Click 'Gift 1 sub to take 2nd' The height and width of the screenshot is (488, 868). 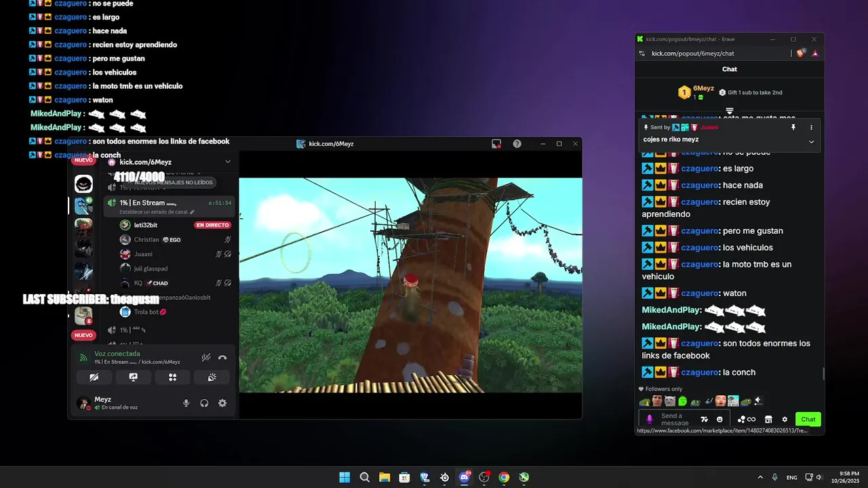[750, 92]
